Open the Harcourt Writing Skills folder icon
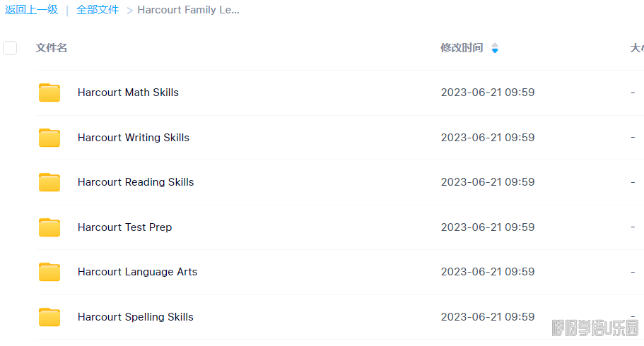 [49, 138]
